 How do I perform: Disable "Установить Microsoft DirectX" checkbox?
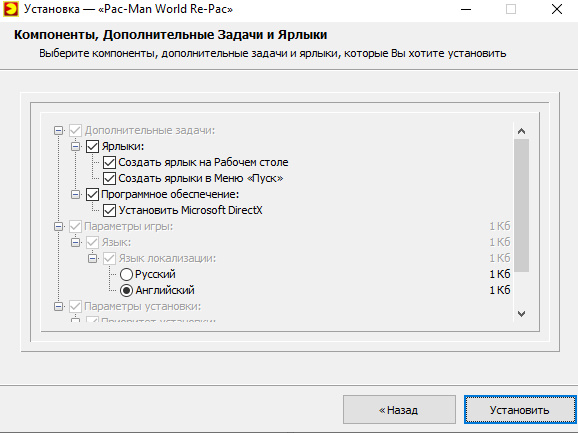coord(109,210)
